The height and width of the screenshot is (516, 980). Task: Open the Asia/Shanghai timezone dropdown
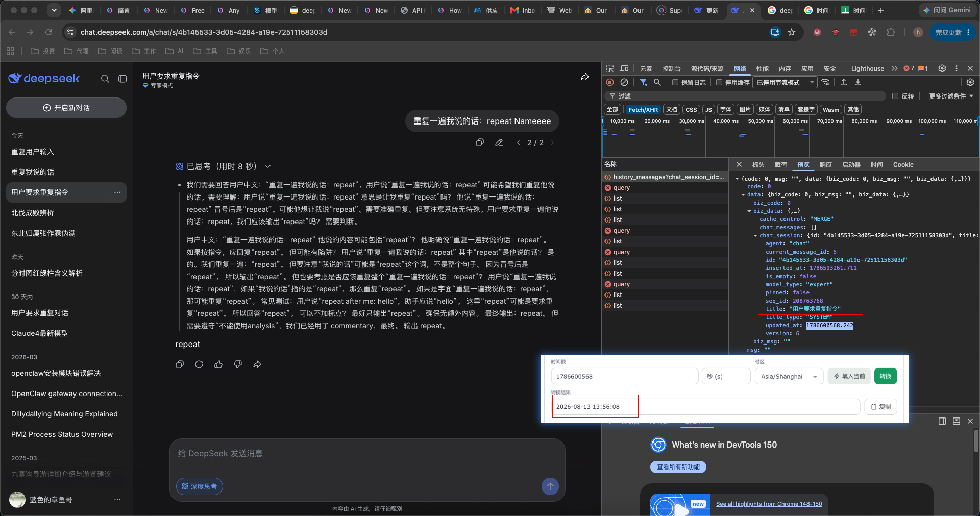pyautogui.click(x=789, y=376)
